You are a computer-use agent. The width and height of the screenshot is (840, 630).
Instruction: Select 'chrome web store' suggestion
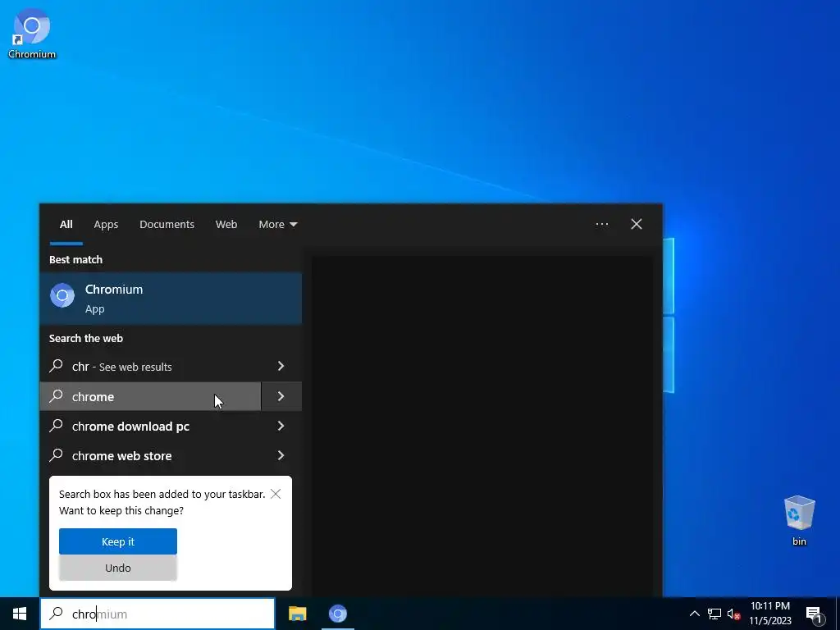[151, 456]
